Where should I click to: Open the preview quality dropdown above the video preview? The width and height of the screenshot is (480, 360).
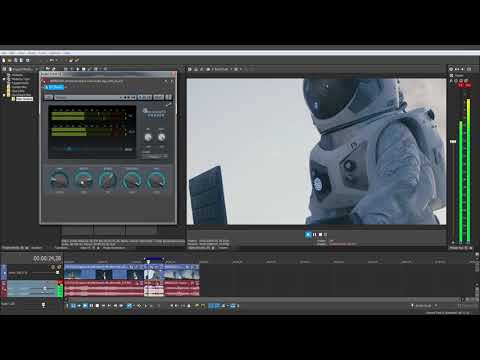coord(223,69)
